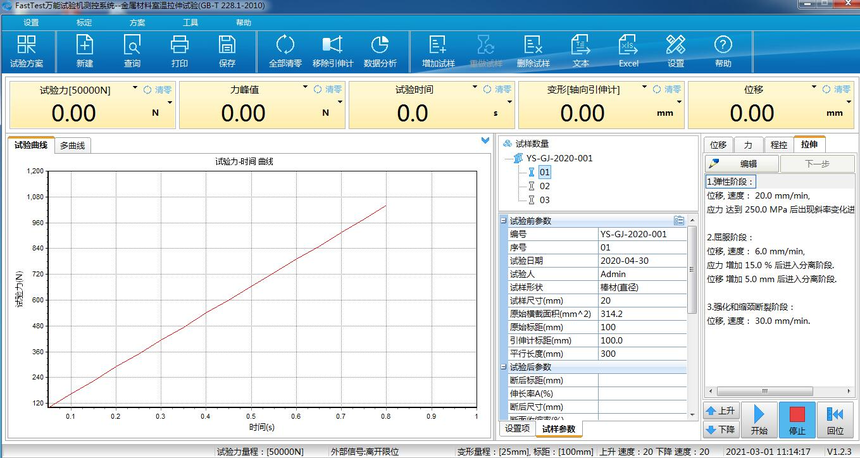The height and width of the screenshot is (458, 860).
Task: Click 移除引伸计 remove extensometer icon
Action: pos(332,51)
